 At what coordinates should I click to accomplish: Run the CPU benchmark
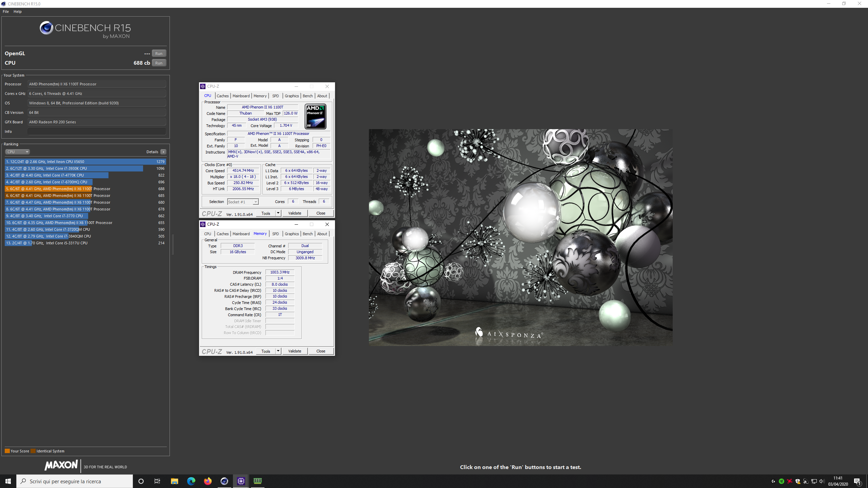[159, 63]
